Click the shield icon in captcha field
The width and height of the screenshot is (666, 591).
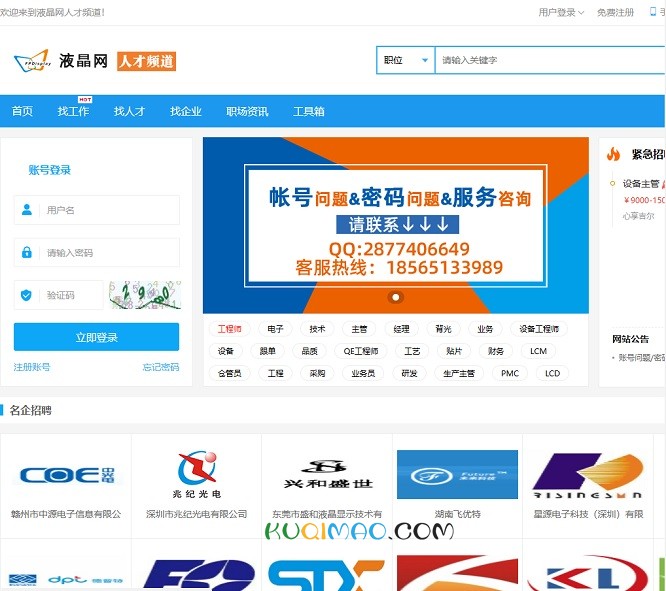[26, 295]
